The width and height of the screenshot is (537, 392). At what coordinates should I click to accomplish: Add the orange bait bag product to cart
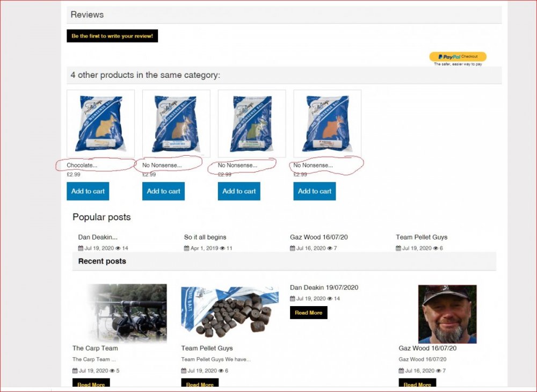(315, 191)
